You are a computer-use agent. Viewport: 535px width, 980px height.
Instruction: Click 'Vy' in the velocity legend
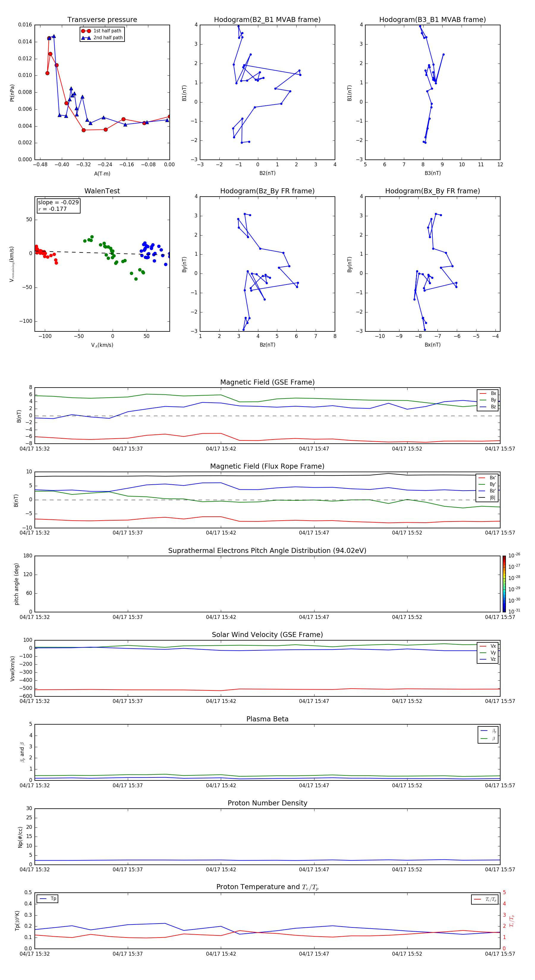pyautogui.click(x=488, y=653)
